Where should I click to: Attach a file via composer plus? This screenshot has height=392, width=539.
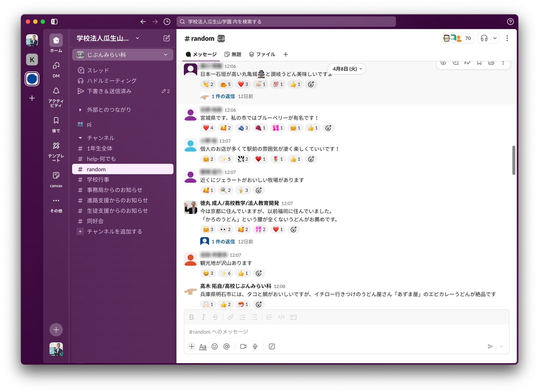[x=191, y=346]
